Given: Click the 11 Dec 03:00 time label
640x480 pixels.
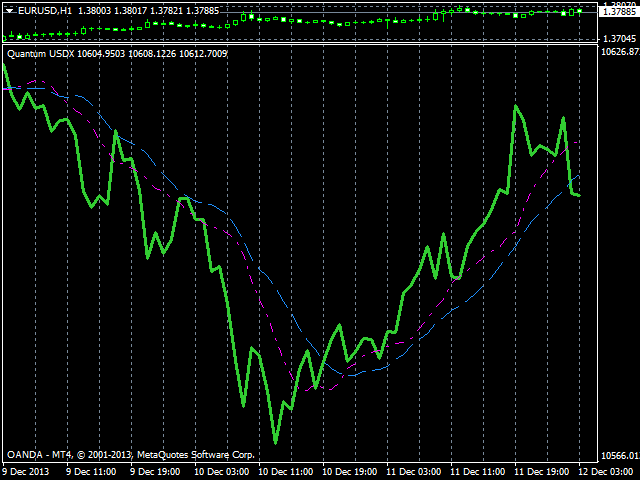Looking at the screenshot, I should tap(411, 471).
